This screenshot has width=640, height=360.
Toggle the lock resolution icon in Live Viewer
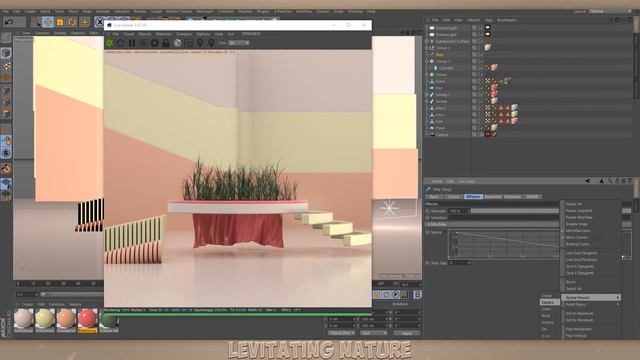(166, 43)
